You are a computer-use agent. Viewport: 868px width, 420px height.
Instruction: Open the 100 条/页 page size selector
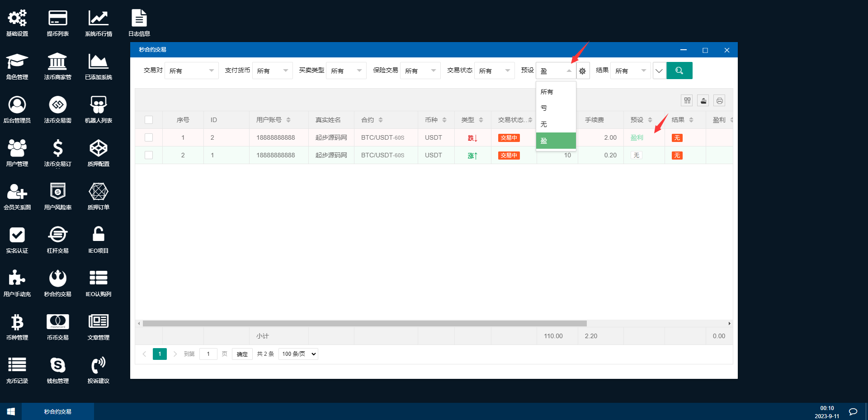click(298, 354)
